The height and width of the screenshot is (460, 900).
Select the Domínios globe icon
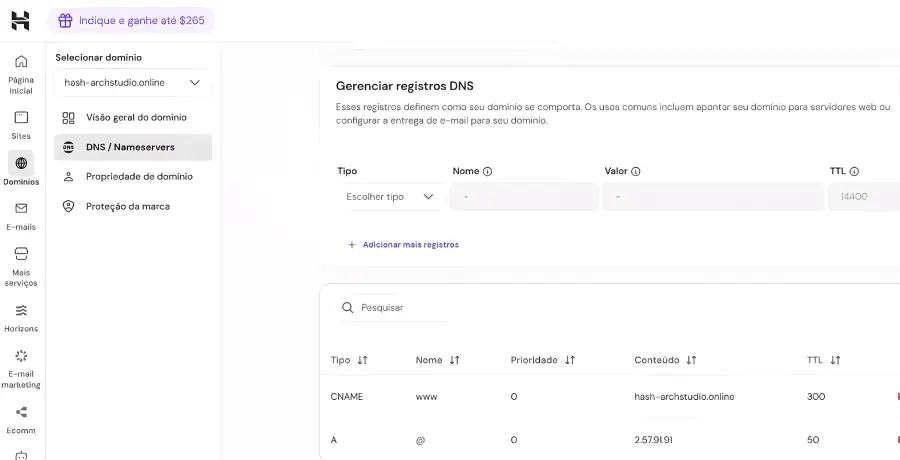pos(21,164)
